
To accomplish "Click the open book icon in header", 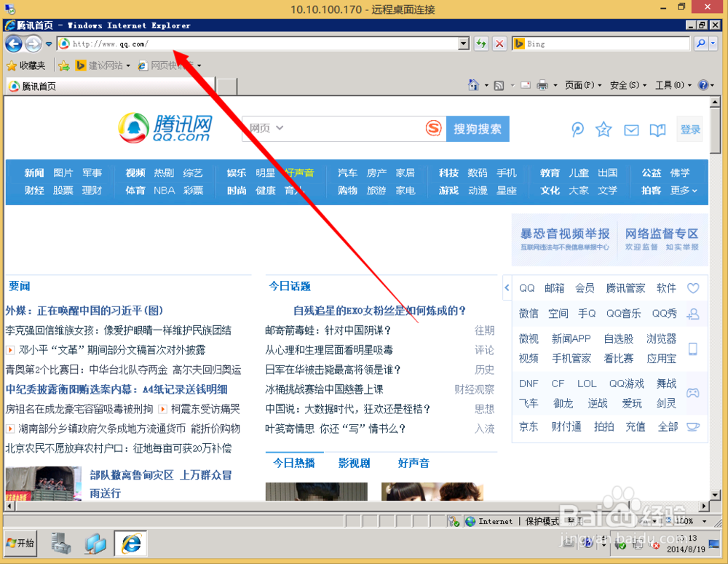I will coord(657,130).
